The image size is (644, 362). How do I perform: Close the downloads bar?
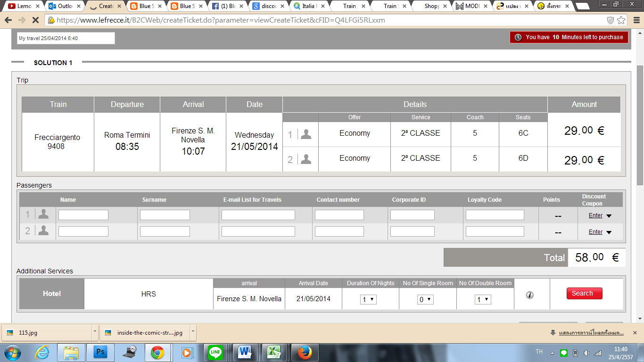point(635,332)
